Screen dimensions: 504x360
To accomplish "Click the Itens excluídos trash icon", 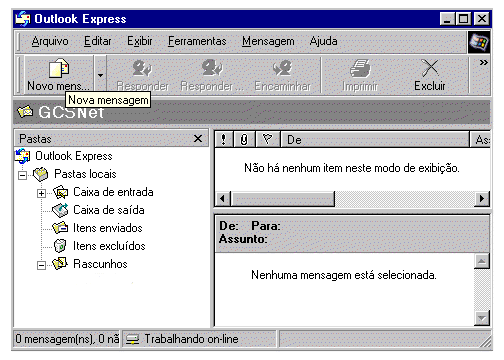I will coord(60,246).
